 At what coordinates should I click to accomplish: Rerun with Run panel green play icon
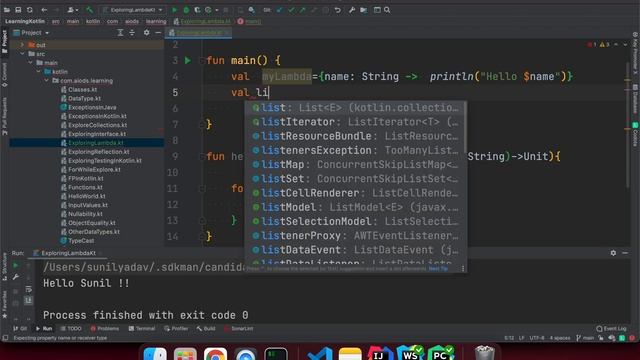[x=16, y=266]
